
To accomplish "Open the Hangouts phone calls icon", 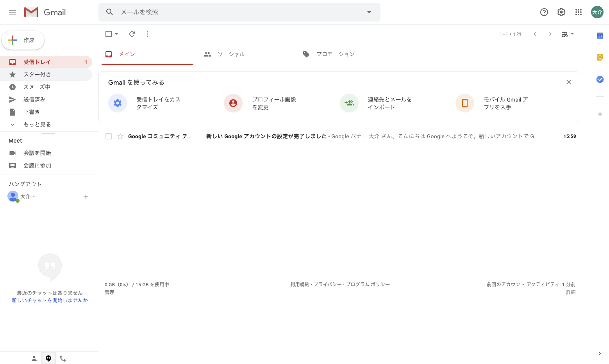I will [63, 358].
